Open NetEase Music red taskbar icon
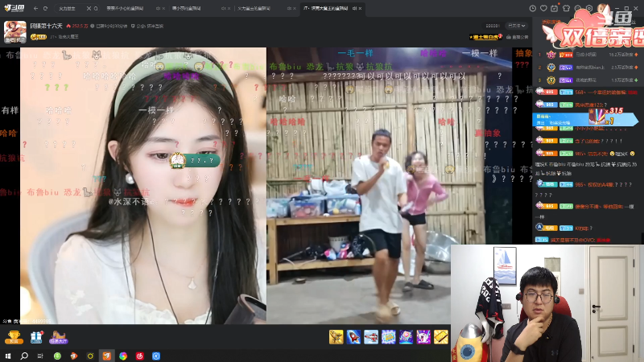 click(x=139, y=356)
